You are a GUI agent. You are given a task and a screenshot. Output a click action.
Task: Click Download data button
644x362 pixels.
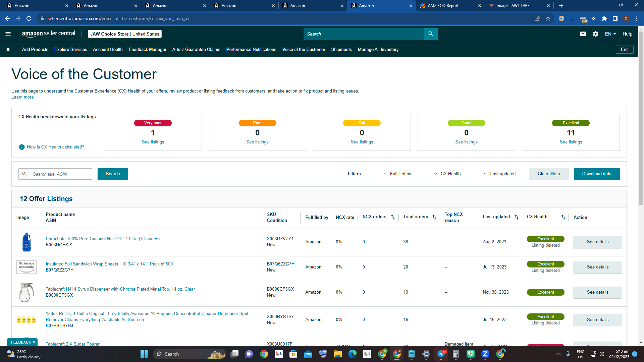[597, 174]
